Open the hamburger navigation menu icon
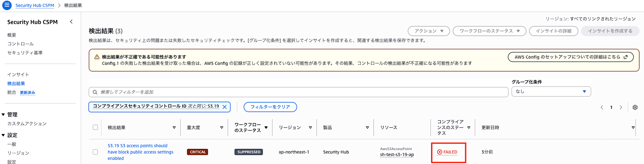The image size is (644, 164). click(7, 5)
